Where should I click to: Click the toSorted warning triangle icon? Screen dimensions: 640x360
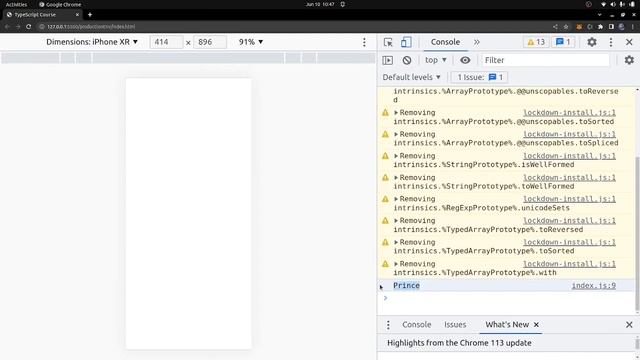385,113
